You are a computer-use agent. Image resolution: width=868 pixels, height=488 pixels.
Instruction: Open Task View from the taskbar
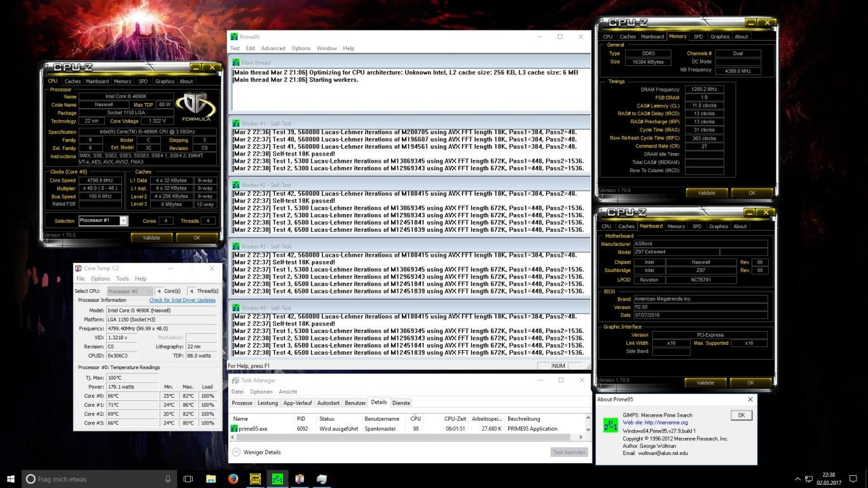click(188, 479)
